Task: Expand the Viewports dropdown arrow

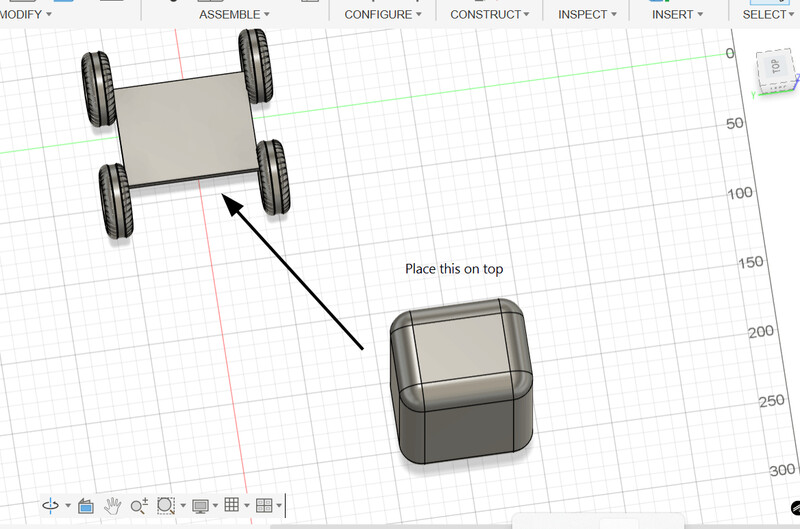Action: (x=279, y=506)
